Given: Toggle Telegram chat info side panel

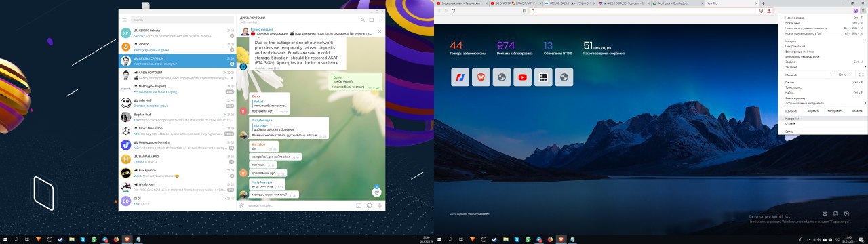Looking at the screenshot, I should pyautogui.click(x=372, y=20).
